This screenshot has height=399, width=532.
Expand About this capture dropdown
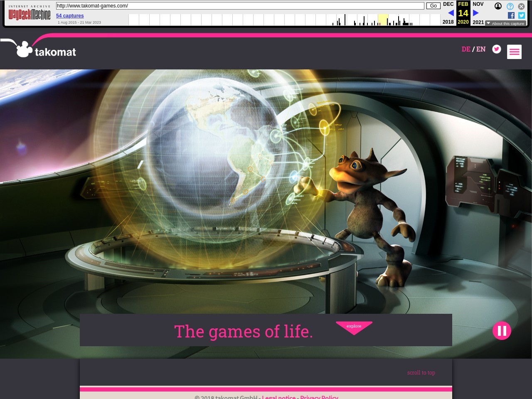coord(505,24)
